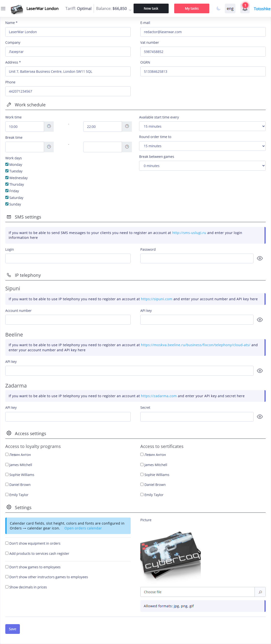Check 'Don't show other instructors games to employees'
271x644 pixels.
pyautogui.click(x=7, y=577)
